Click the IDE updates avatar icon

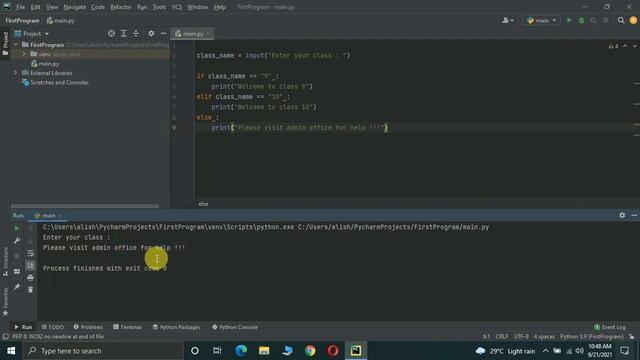pos(633,20)
